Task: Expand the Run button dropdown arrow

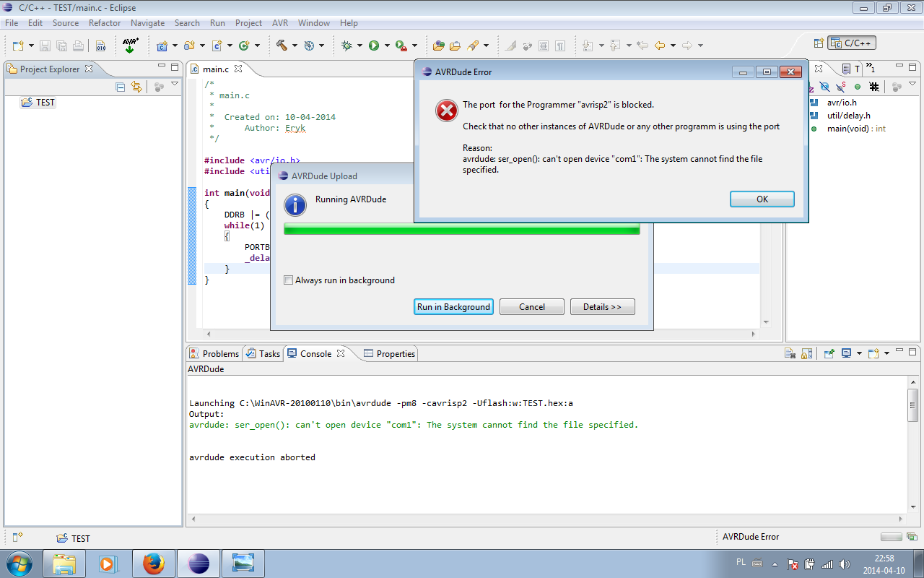Action: click(x=387, y=46)
